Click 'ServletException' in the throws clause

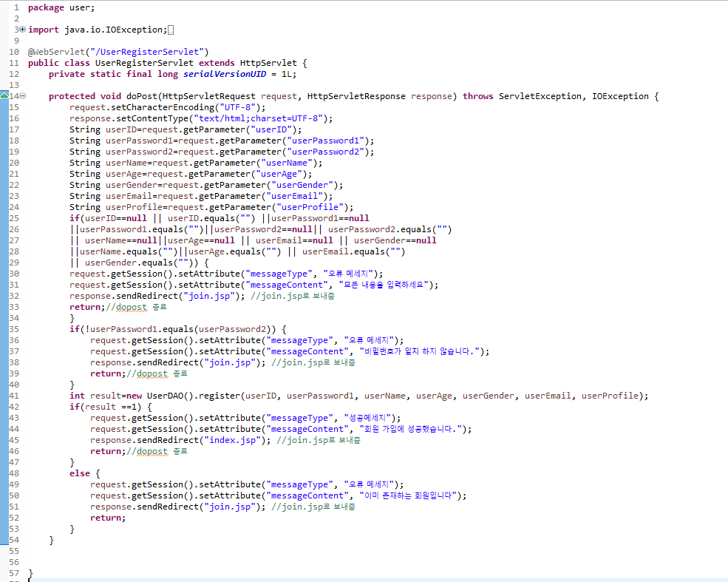[540, 96]
